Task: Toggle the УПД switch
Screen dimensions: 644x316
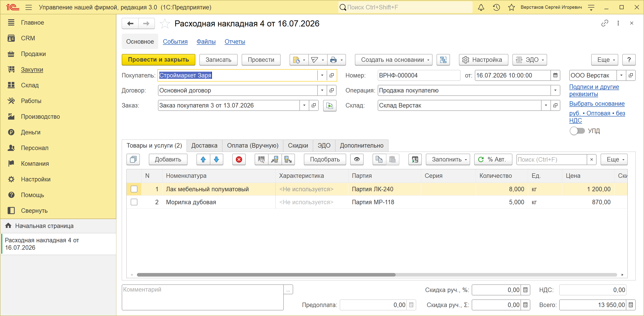Action: coord(577,131)
